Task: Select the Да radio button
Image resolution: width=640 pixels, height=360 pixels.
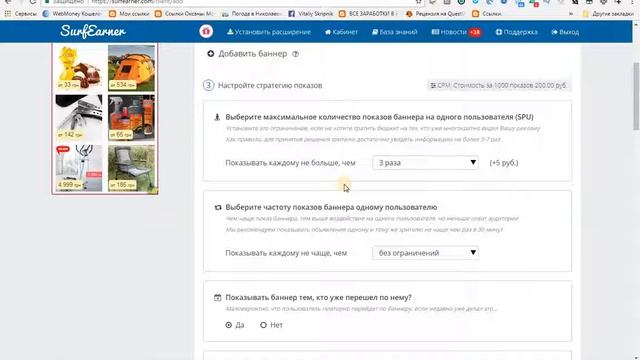Action: [229, 325]
